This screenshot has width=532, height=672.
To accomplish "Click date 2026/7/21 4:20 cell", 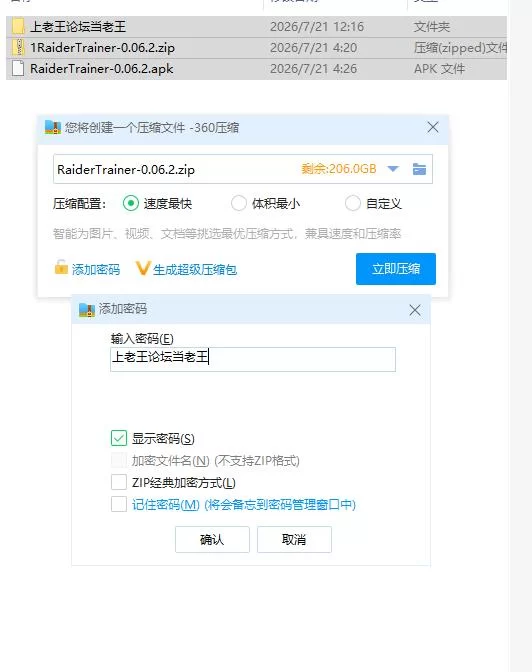I will pyautogui.click(x=313, y=48).
